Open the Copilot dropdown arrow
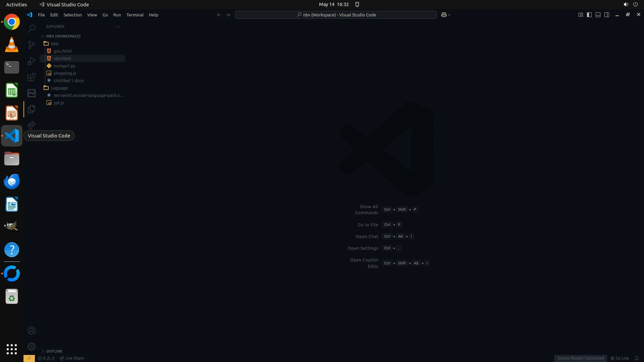The height and width of the screenshot is (362, 644). point(449,15)
